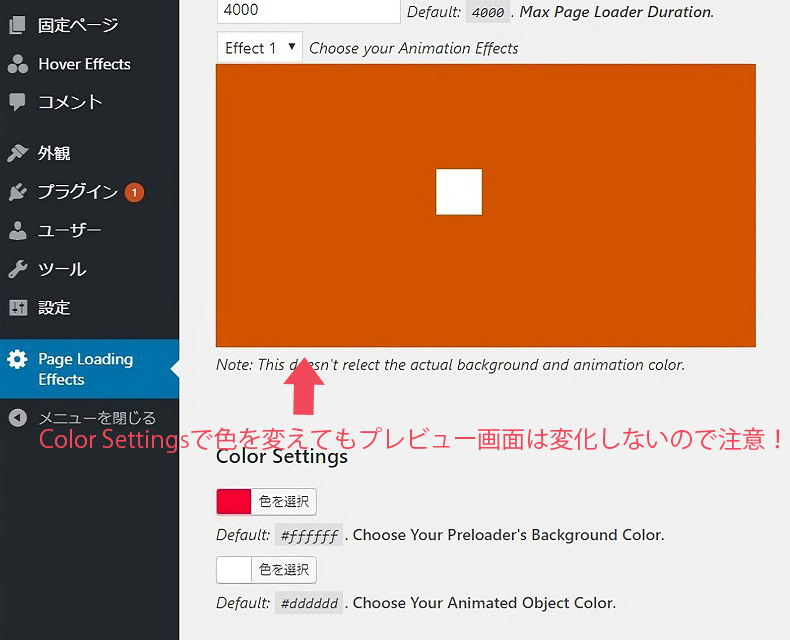790x640 pixels.
Task: Click the red background color swatch
Action: coord(234,501)
